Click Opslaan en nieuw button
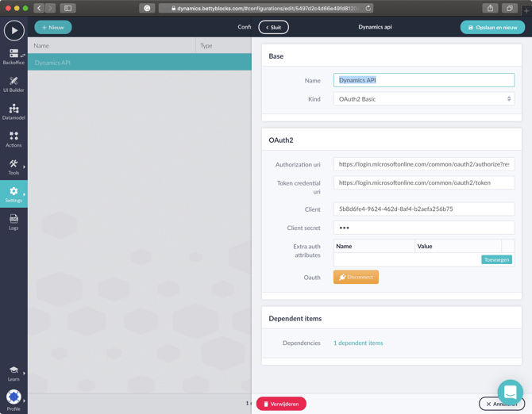Viewport: 532px width, 414px height. [x=492, y=27]
